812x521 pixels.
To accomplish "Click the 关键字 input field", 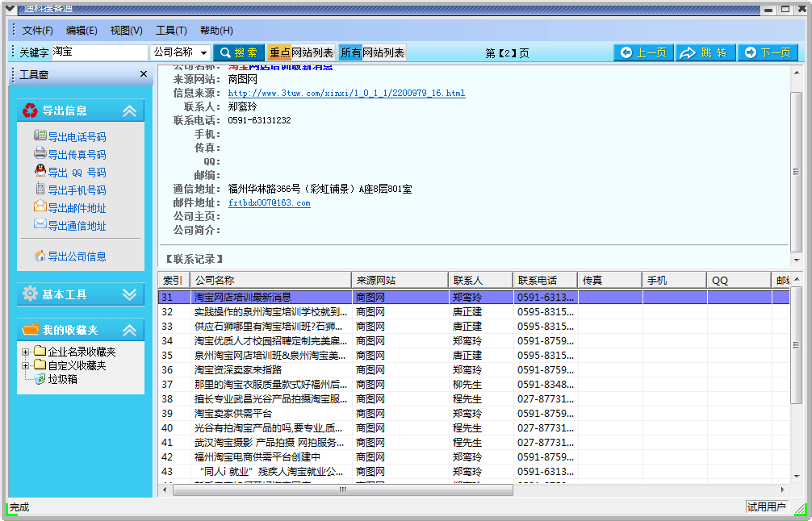I will pos(99,52).
